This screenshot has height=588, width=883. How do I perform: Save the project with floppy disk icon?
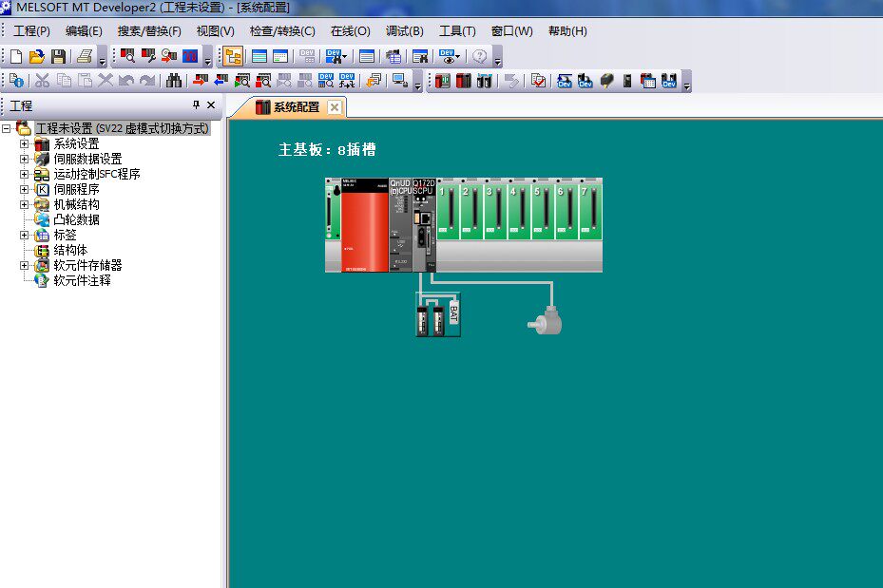(x=58, y=56)
